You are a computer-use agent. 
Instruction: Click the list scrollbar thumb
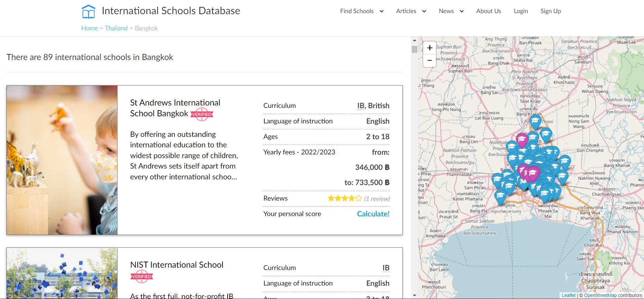click(414, 49)
